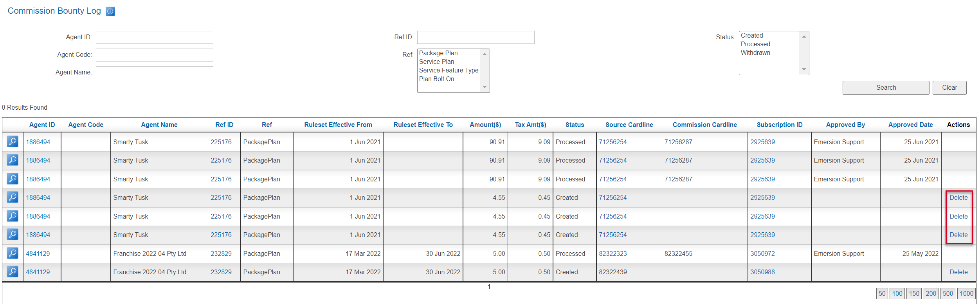Choose Service Feature Type in Ref list
This screenshot has width=980, height=304.
pos(449,71)
